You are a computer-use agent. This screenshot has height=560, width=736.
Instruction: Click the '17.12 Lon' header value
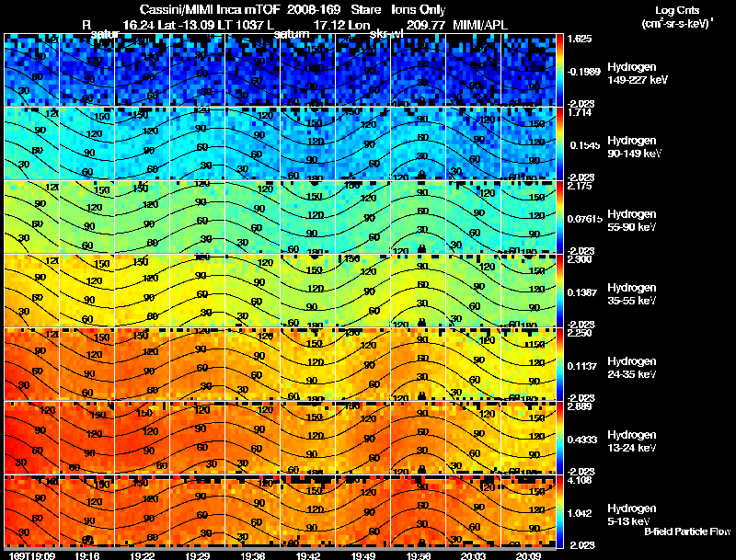click(x=341, y=26)
